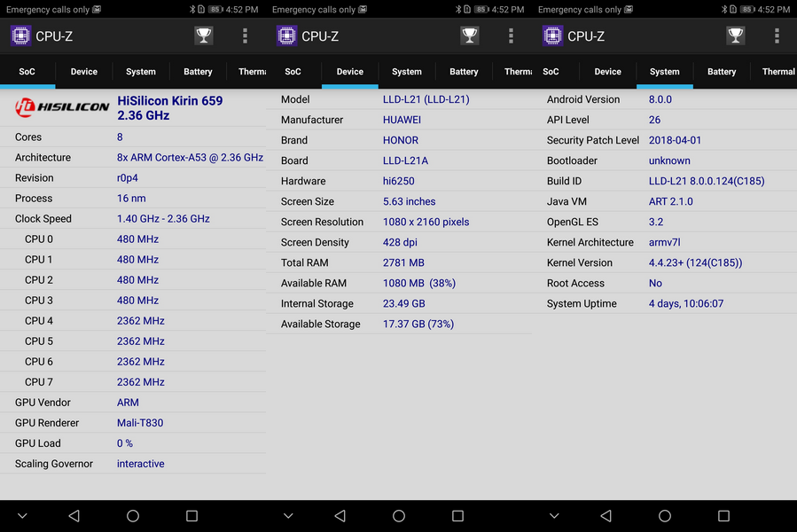Select active System tab in right screen

664,72
